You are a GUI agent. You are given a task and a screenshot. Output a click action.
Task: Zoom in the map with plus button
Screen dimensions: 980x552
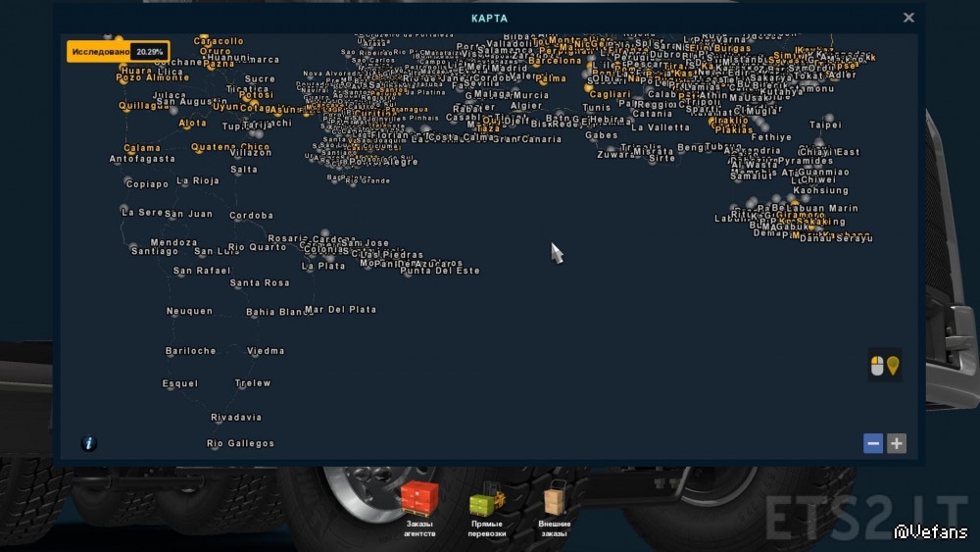click(x=897, y=443)
